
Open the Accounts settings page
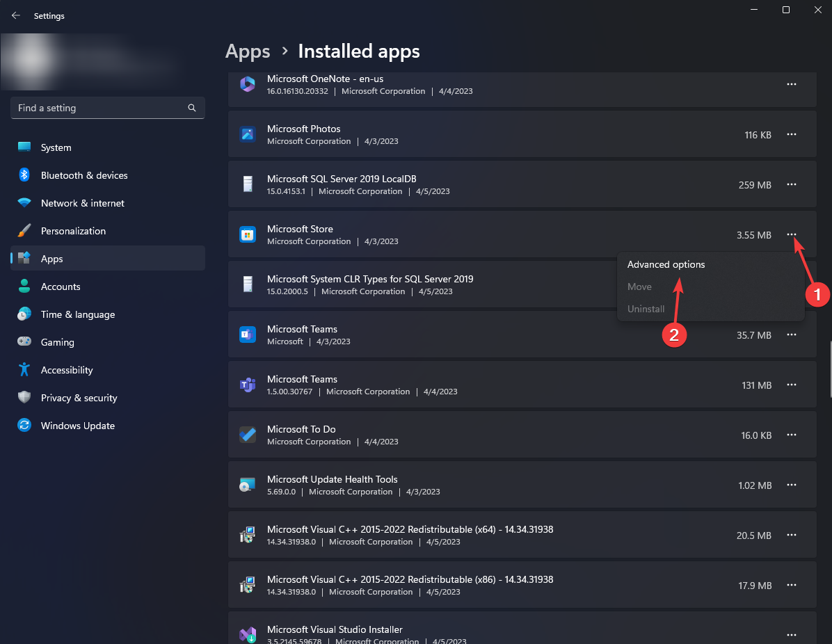pos(61,287)
